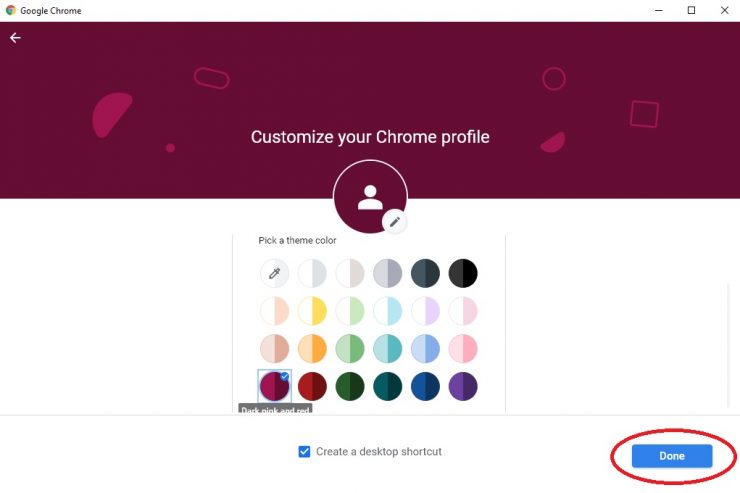The width and height of the screenshot is (740, 493).
Task: Open the custom color eyedropper picker
Action: click(x=274, y=273)
